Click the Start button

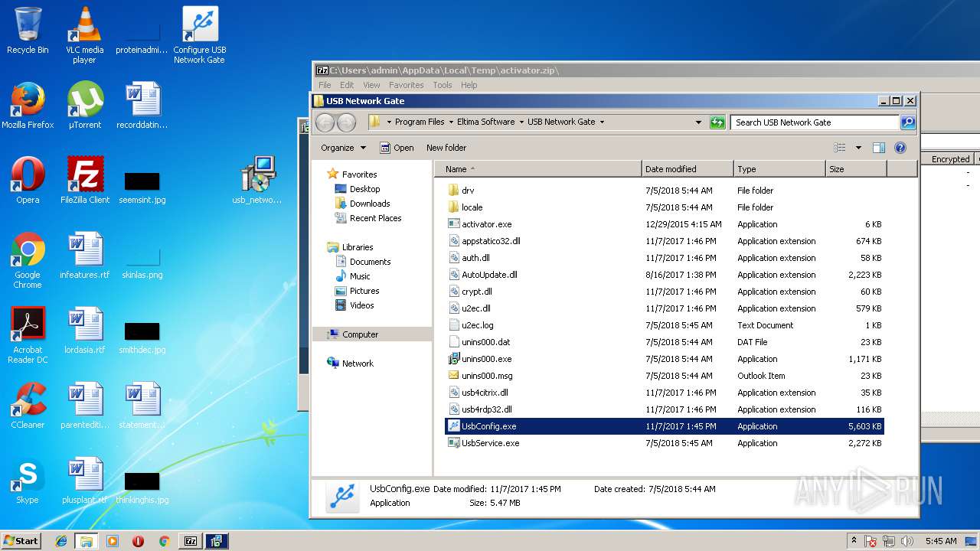coord(21,541)
